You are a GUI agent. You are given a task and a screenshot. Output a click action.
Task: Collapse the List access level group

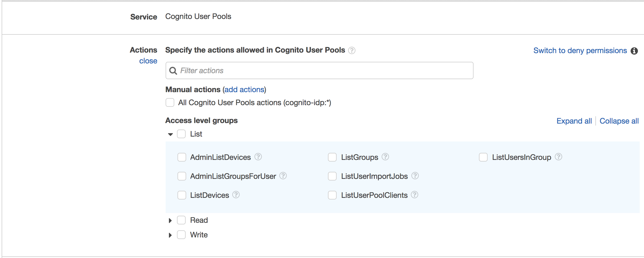(x=170, y=134)
